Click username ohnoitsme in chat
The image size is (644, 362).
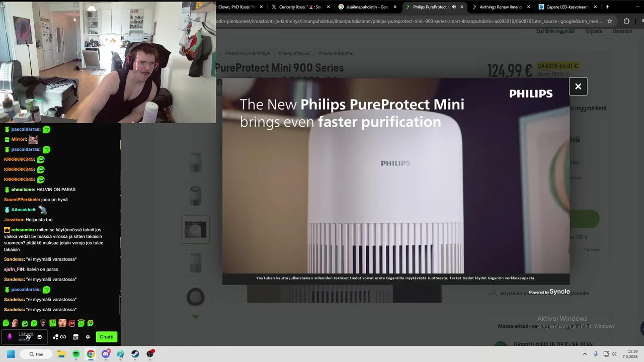pyautogui.click(x=23, y=190)
